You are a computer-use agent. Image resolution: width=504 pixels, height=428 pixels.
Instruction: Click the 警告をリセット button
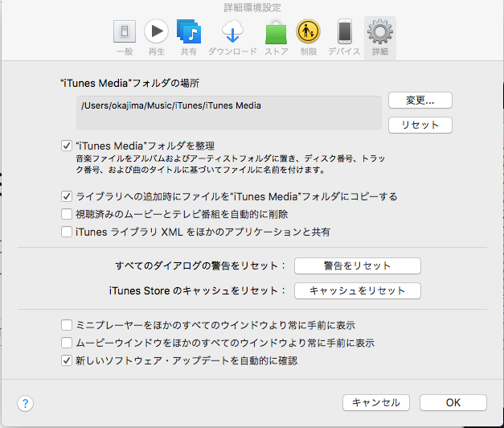click(x=358, y=265)
